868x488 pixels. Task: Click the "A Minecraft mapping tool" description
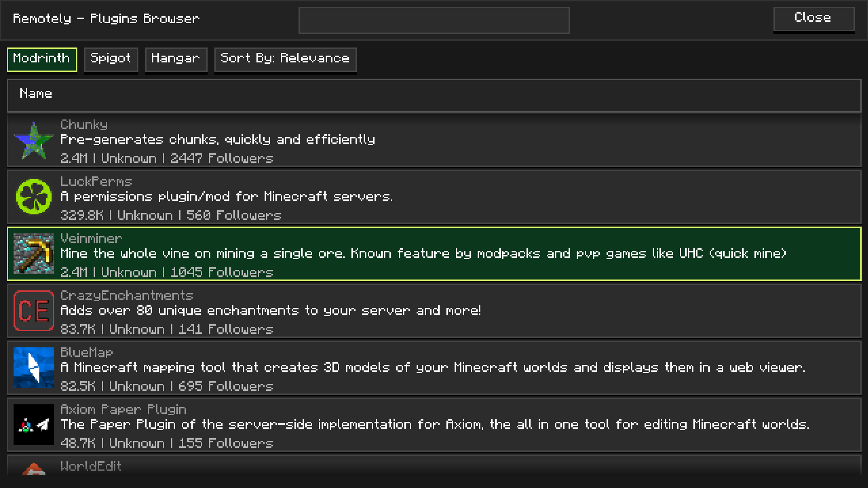pyautogui.click(x=433, y=367)
